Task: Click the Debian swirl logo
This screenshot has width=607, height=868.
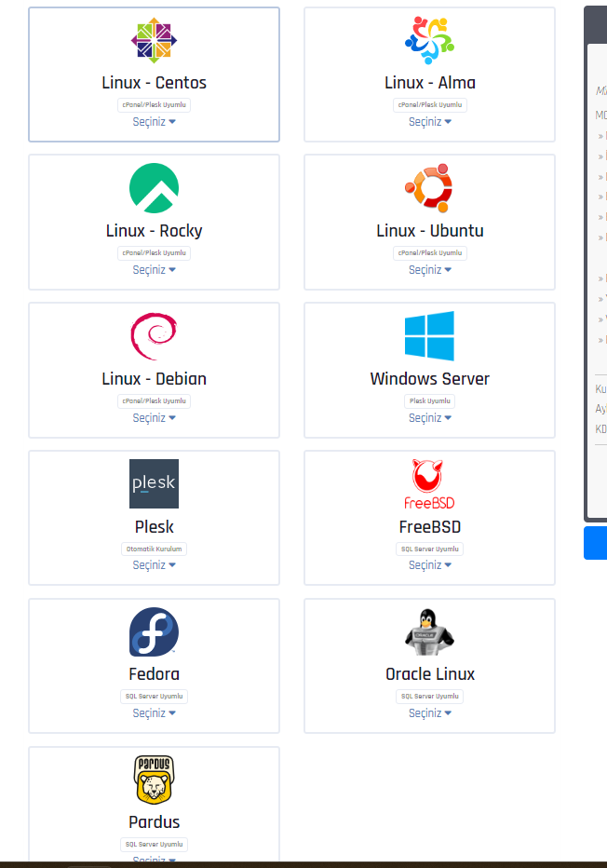Action: coord(154,336)
